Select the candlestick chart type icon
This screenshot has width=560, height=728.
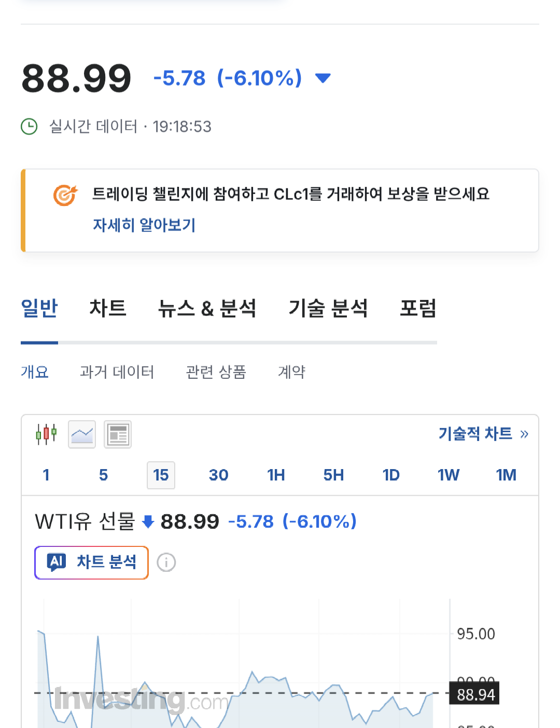[46, 434]
